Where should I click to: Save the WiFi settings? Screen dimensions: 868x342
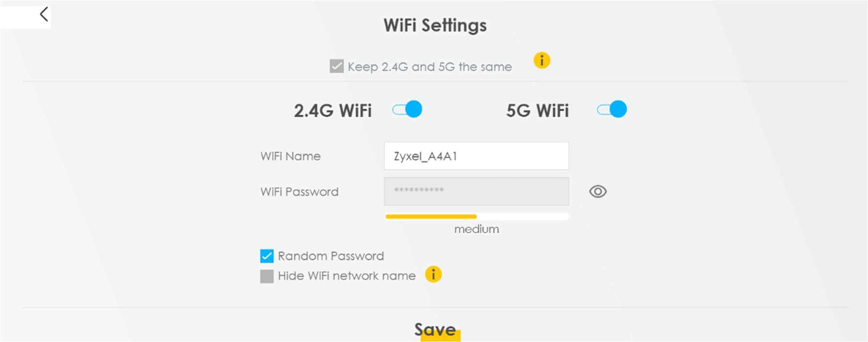pos(435,330)
